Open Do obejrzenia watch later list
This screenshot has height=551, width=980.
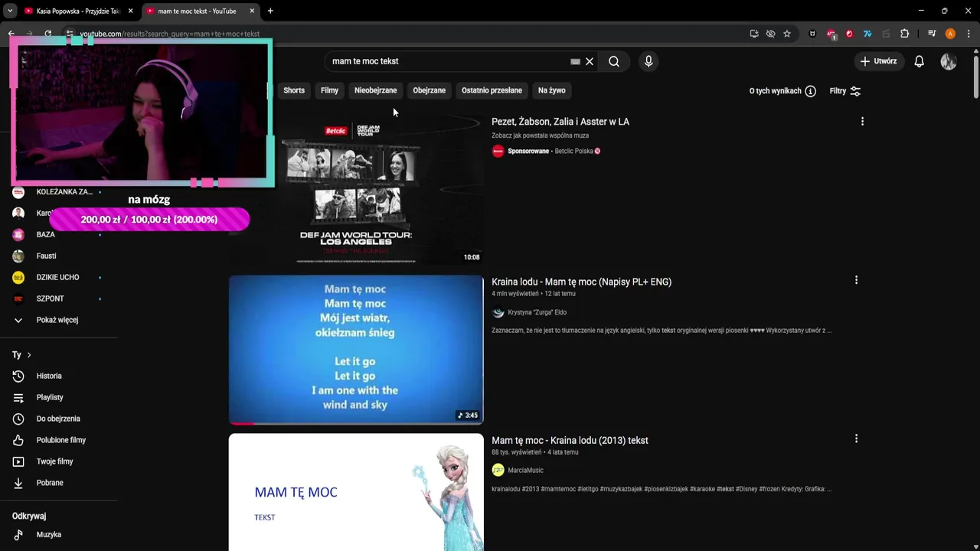[58, 419]
